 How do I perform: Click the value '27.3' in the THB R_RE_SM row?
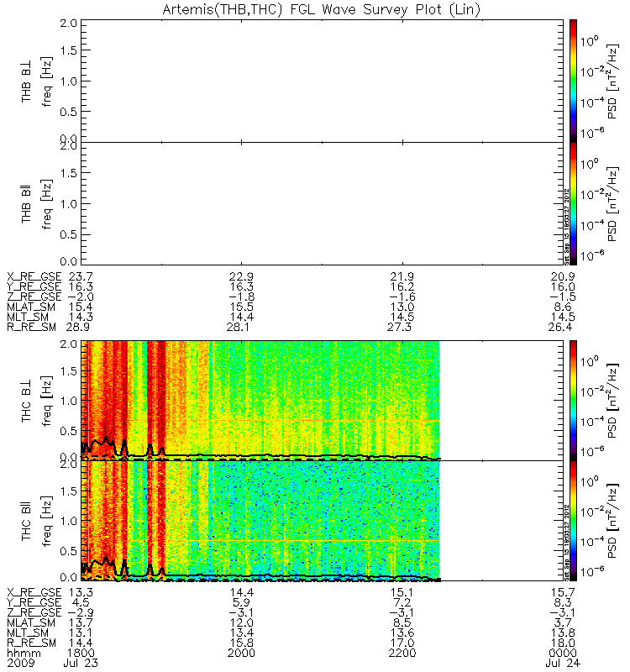point(400,327)
